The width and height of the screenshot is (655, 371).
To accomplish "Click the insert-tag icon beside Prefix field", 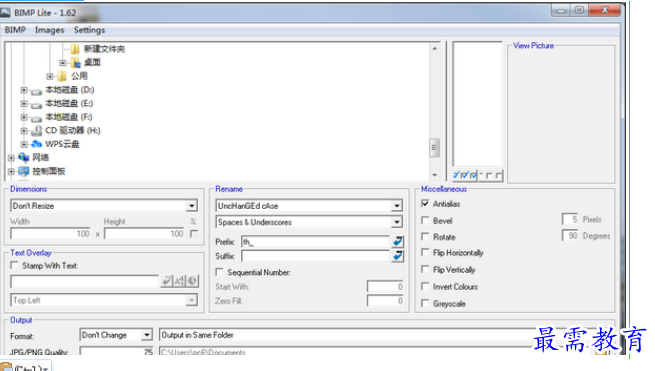I will 398,241.
